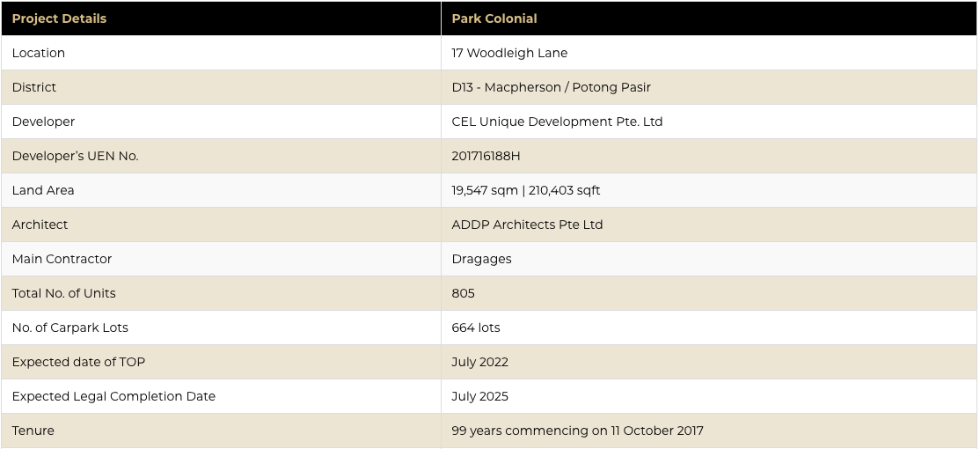Click the Expected date of TOP label
Viewport: 980px width, 449px height.
click(78, 362)
